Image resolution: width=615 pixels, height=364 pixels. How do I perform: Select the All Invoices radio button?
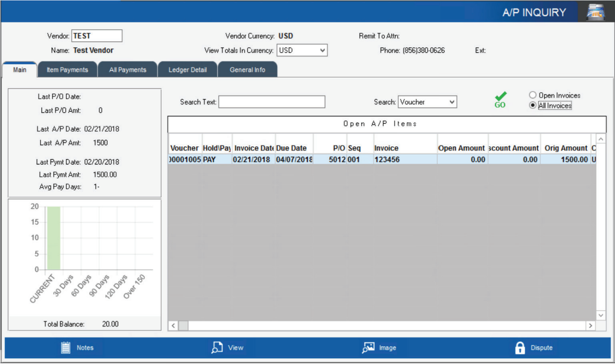click(x=533, y=105)
